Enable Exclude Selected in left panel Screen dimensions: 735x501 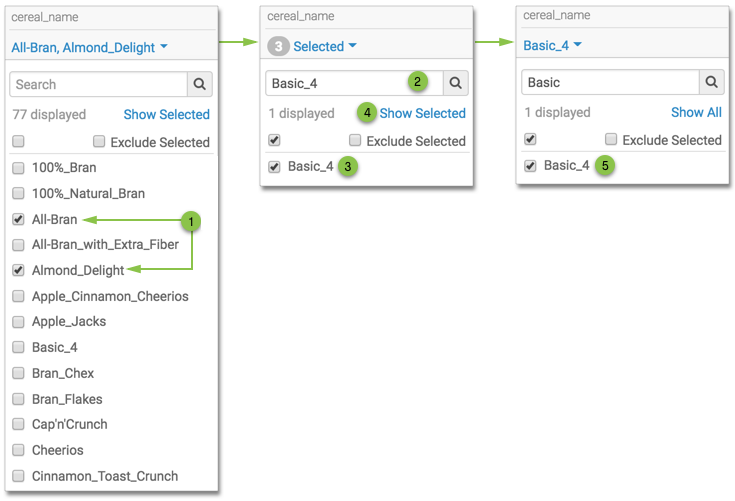pyautogui.click(x=100, y=142)
